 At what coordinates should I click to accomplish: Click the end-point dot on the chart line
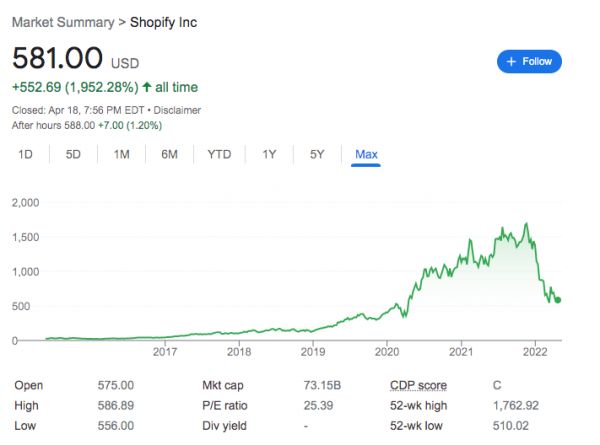[x=558, y=300]
